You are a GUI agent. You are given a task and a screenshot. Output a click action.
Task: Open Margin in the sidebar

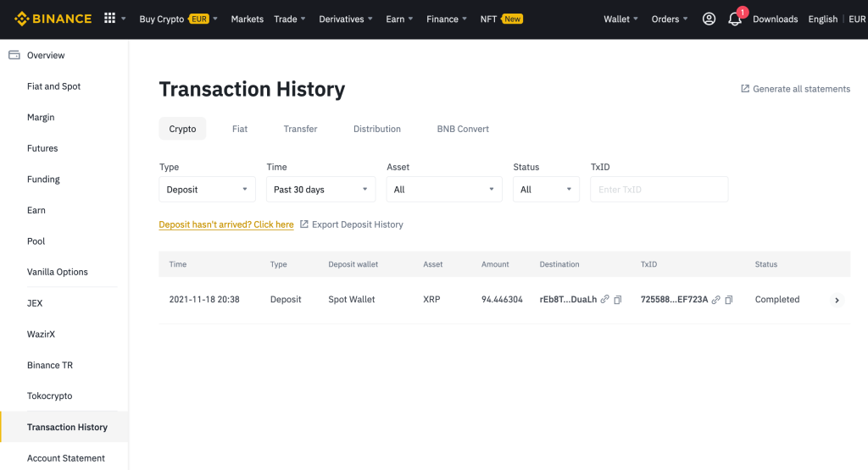pos(41,117)
